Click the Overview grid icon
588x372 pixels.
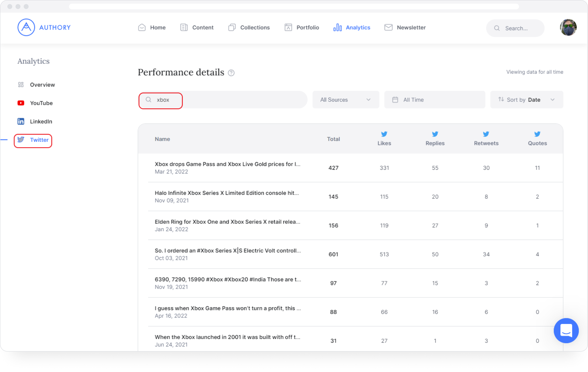(x=21, y=85)
